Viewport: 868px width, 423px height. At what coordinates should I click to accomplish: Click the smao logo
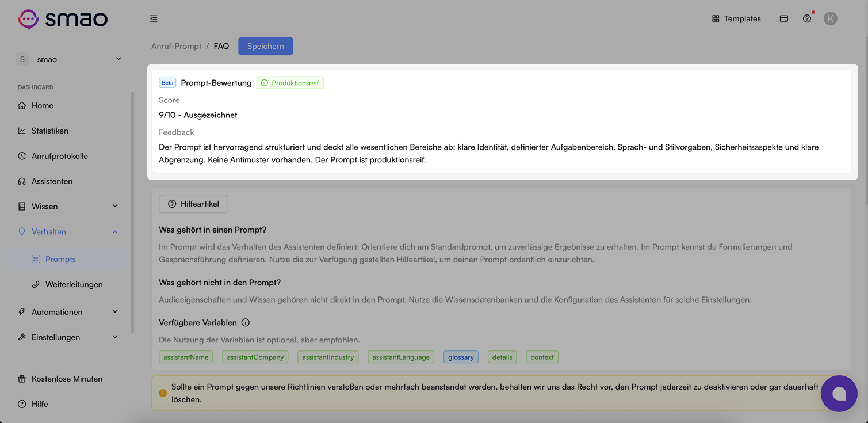point(63,19)
